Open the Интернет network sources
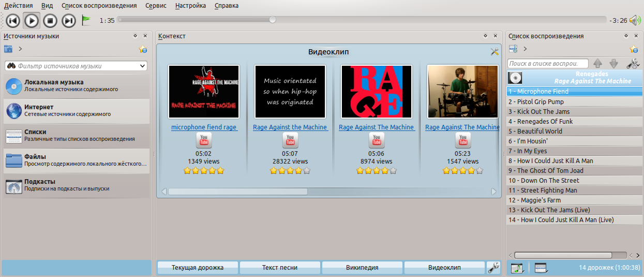Image resolution: width=644 pixels, height=277 pixels. 76,110
